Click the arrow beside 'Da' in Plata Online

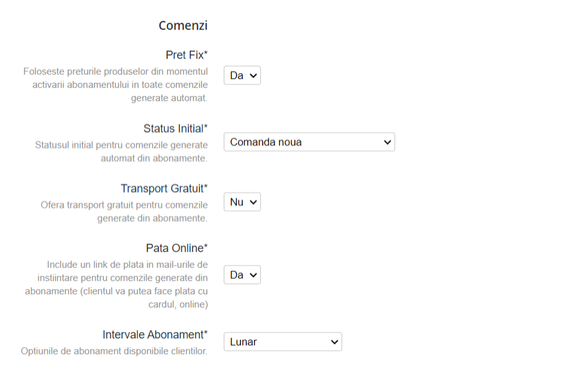[x=253, y=275]
